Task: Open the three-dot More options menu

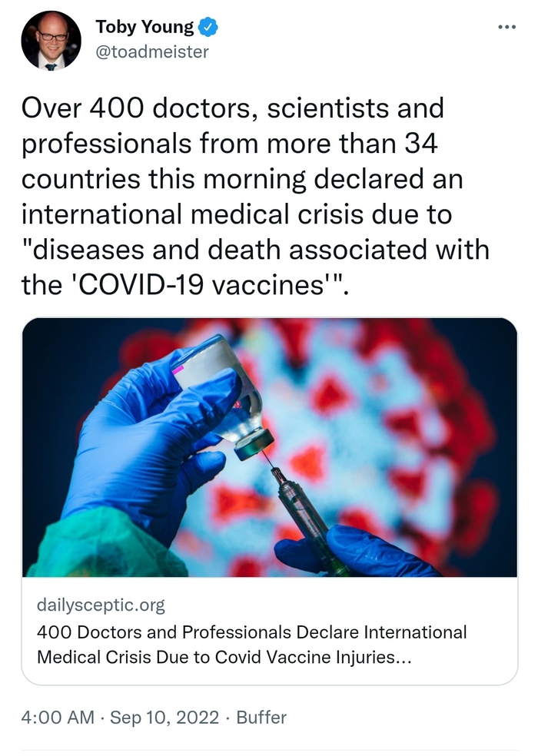Action: click(507, 28)
